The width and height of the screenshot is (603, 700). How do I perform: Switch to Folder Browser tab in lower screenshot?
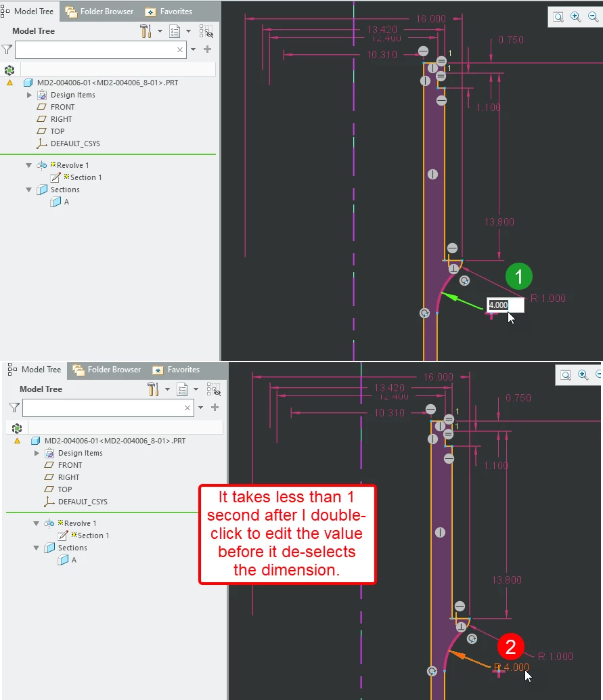point(107,370)
